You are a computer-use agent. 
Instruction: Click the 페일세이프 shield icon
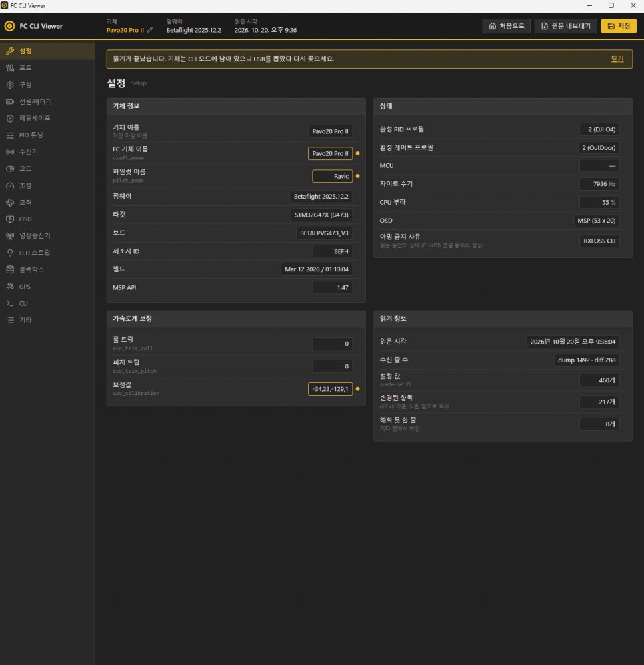coord(10,119)
